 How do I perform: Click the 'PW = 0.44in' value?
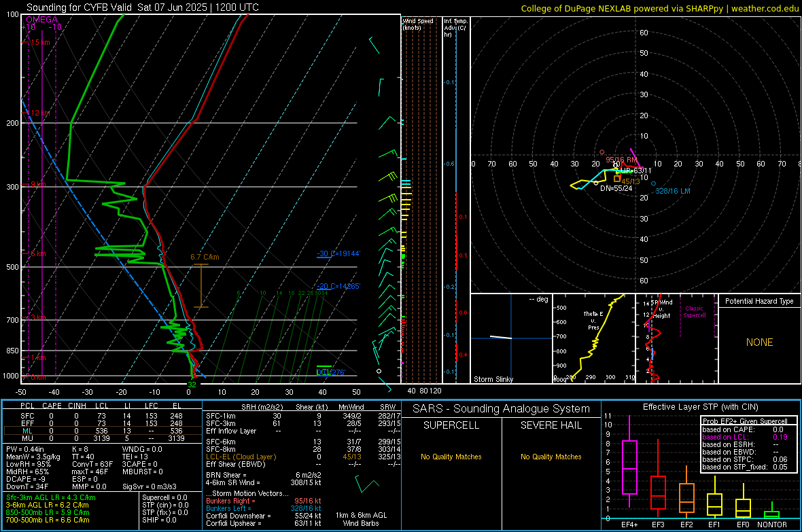point(24,449)
